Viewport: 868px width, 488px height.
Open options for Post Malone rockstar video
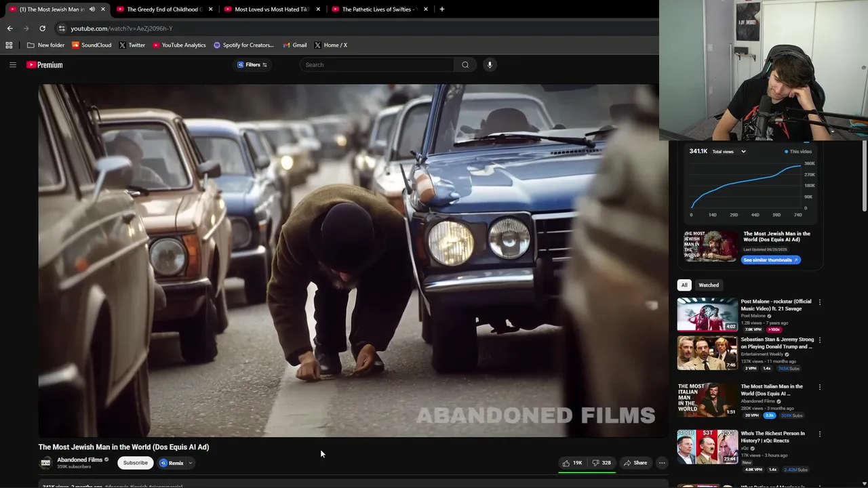(820, 302)
